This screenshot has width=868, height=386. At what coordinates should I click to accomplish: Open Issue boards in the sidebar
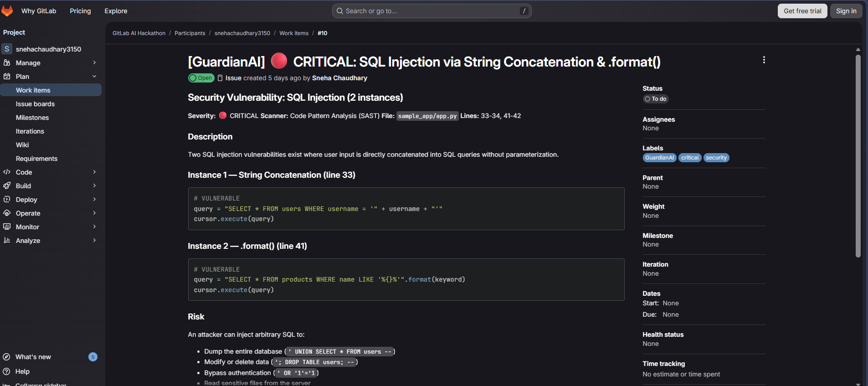(x=51, y=104)
